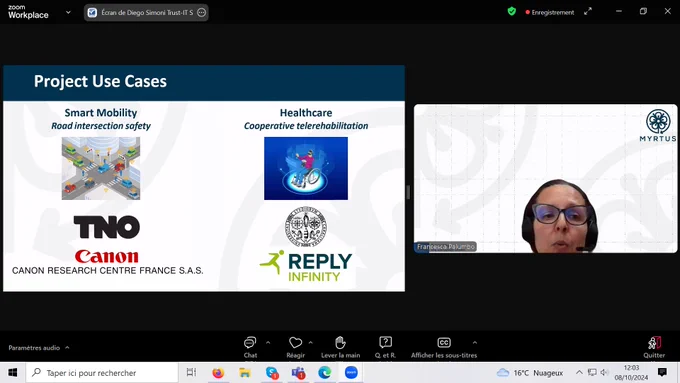Click the Windows Start button
This screenshot has height=383, width=680.
pos(13,373)
